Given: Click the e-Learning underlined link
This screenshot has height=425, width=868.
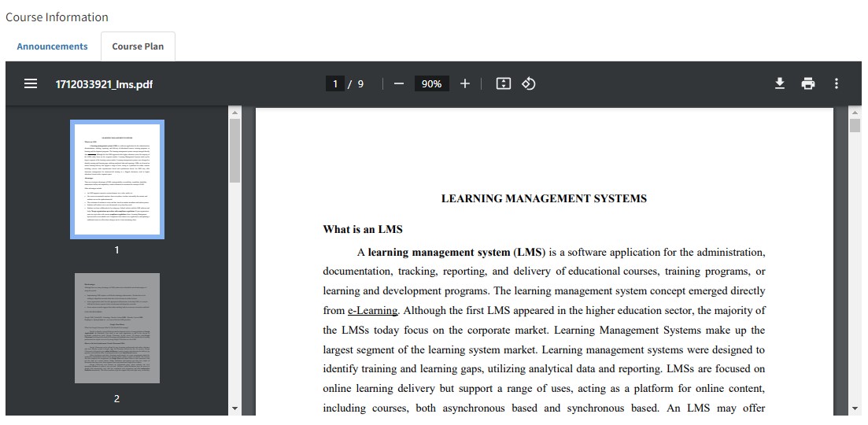Looking at the screenshot, I should tap(373, 311).
